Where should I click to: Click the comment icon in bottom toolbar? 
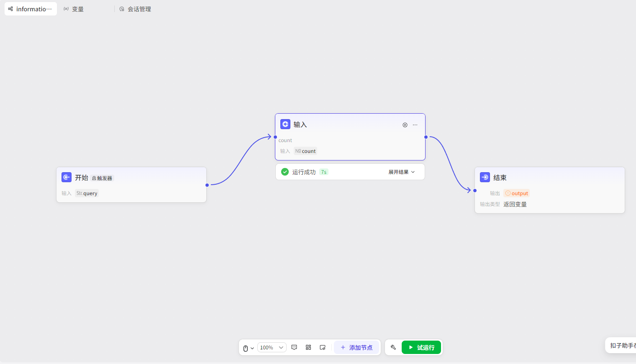[294, 347]
